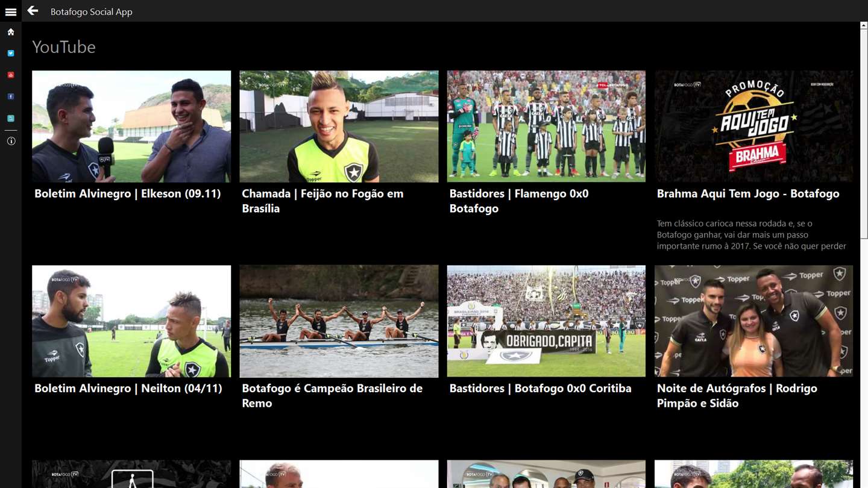Select the red YouTube sidebar icon
This screenshot has height=488, width=868.
[x=11, y=75]
